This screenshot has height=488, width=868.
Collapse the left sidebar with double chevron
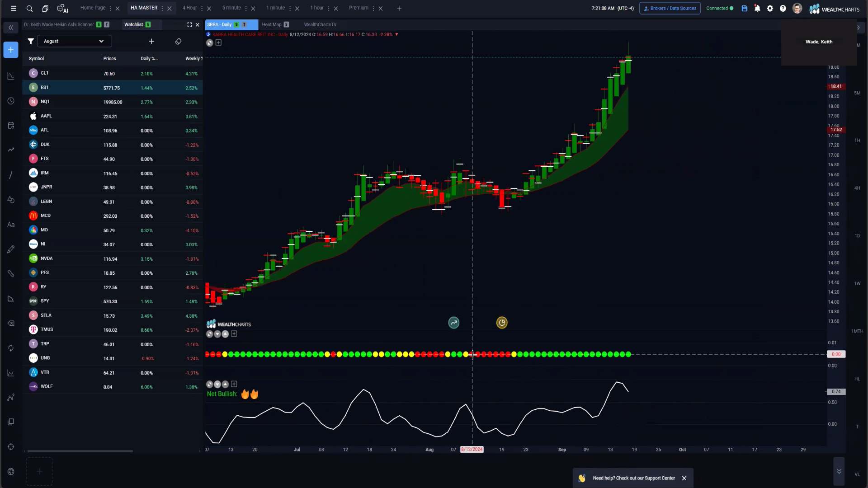tap(11, 28)
